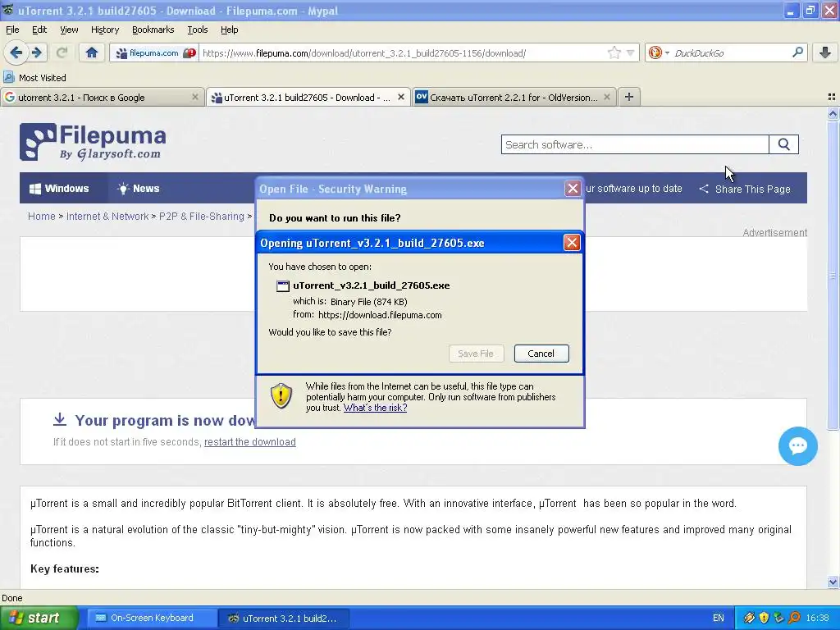The height and width of the screenshot is (630, 840).
Task: Bookmark this page with the star icon
Action: (614, 52)
